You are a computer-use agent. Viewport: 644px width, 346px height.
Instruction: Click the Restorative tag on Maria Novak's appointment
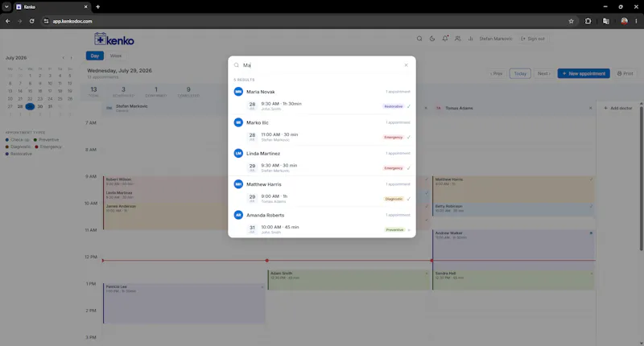pyautogui.click(x=394, y=106)
